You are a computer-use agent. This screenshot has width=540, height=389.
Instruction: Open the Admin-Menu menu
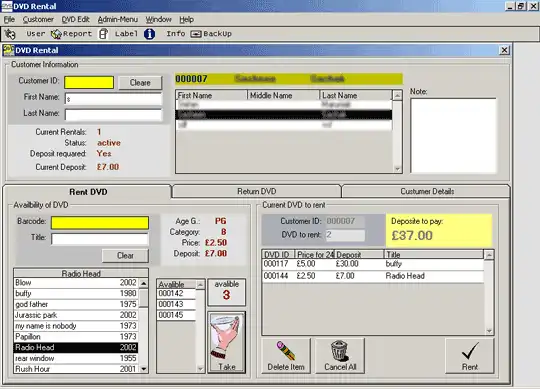[x=118, y=20]
